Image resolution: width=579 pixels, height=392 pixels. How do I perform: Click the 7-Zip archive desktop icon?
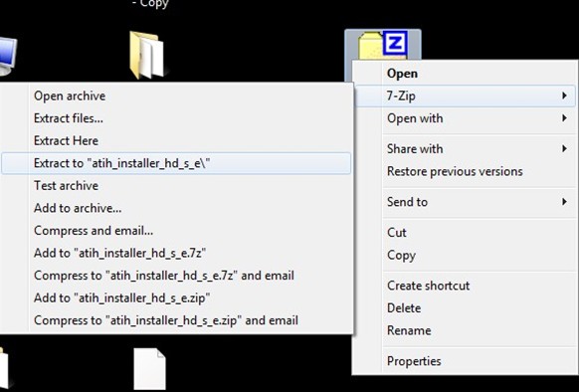click(x=383, y=45)
